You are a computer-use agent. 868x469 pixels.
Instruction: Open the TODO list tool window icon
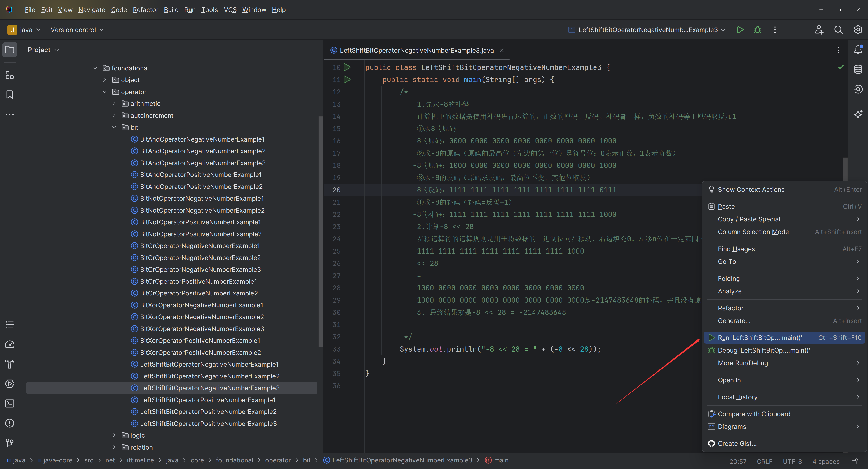[x=10, y=325]
